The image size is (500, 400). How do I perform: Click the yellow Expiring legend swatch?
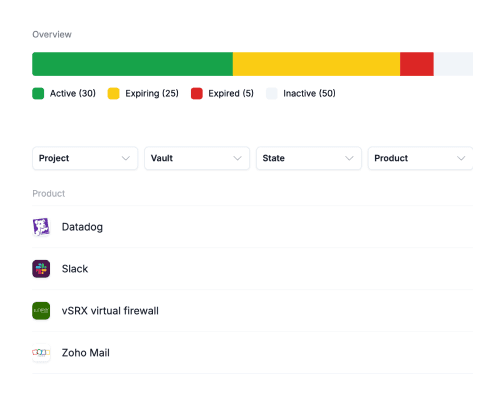coord(113,93)
